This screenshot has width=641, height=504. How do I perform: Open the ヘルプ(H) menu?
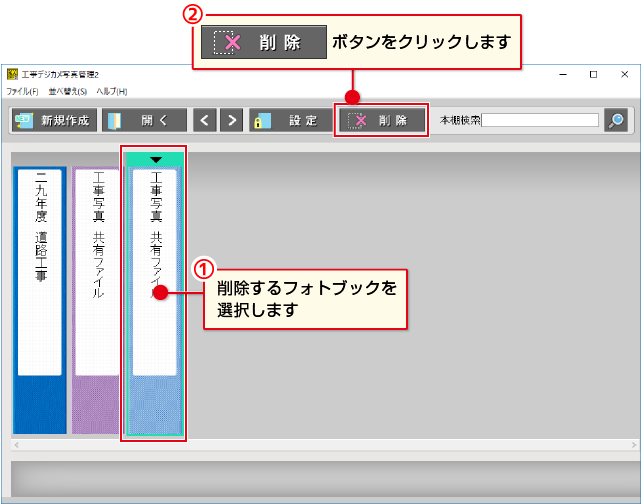[x=112, y=91]
